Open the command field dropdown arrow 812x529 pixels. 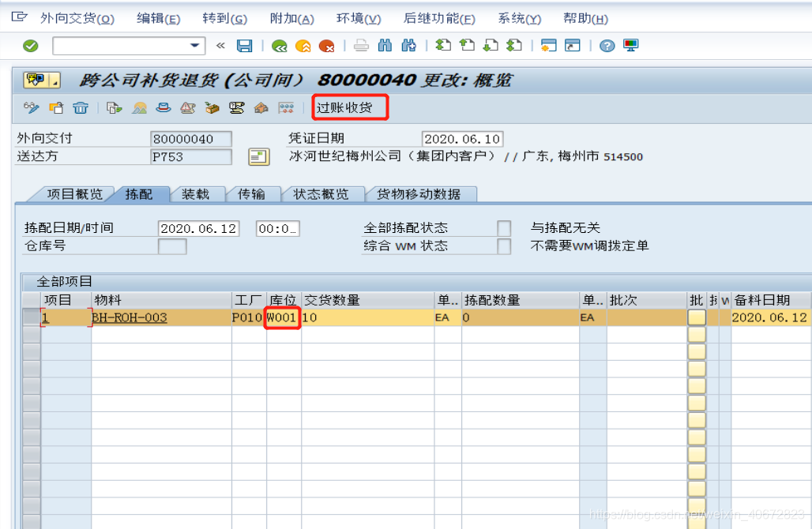click(195, 46)
